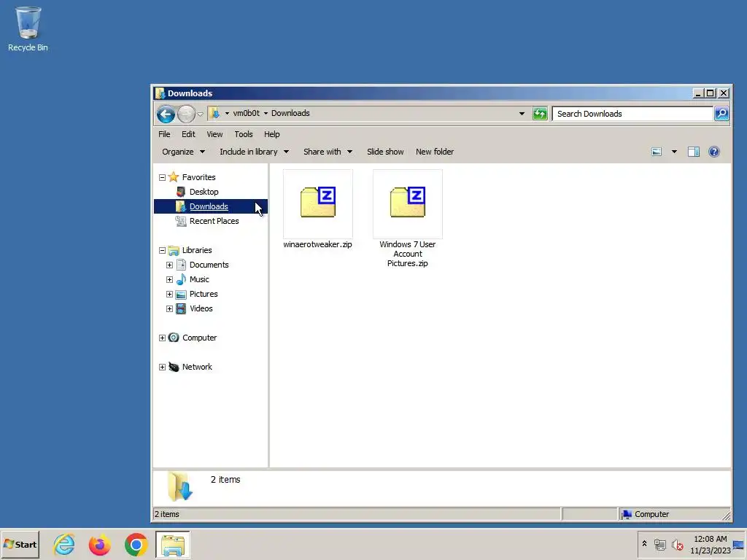Launch Firefox from the taskbar

click(99, 544)
